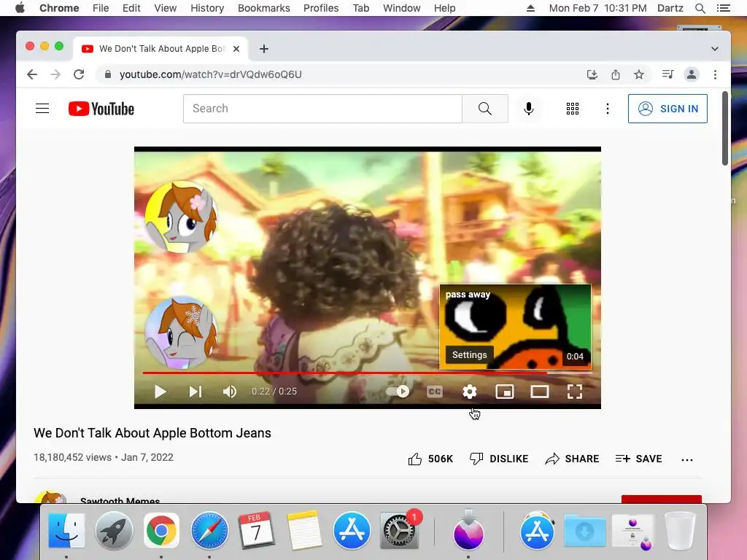The image size is (747, 560).
Task: Open System Preferences in the Dock
Action: pyautogui.click(x=399, y=531)
